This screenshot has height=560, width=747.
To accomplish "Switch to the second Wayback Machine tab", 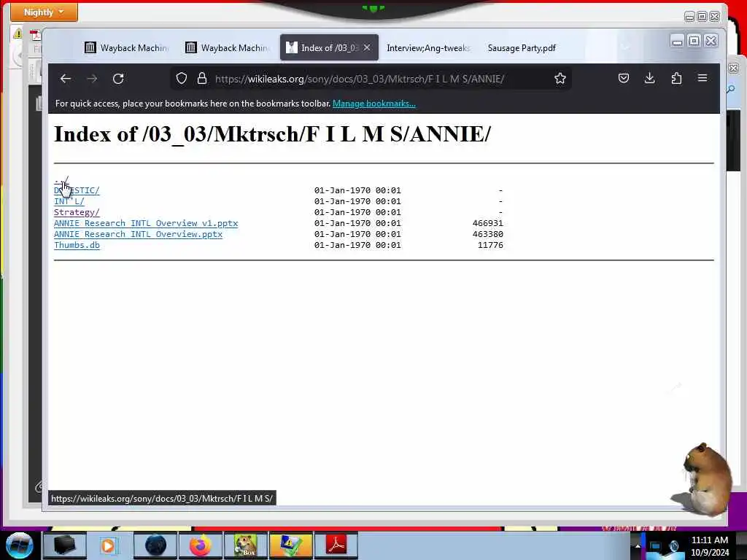I will pyautogui.click(x=228, y=47).
